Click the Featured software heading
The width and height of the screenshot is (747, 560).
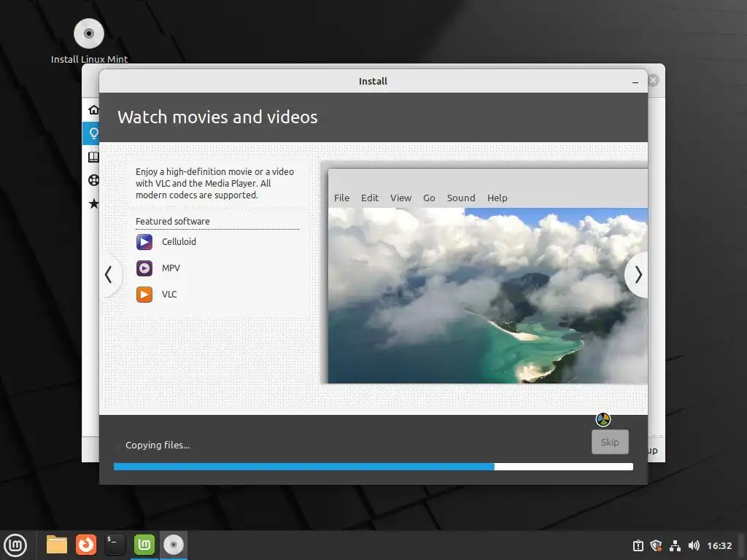point(172,222)
